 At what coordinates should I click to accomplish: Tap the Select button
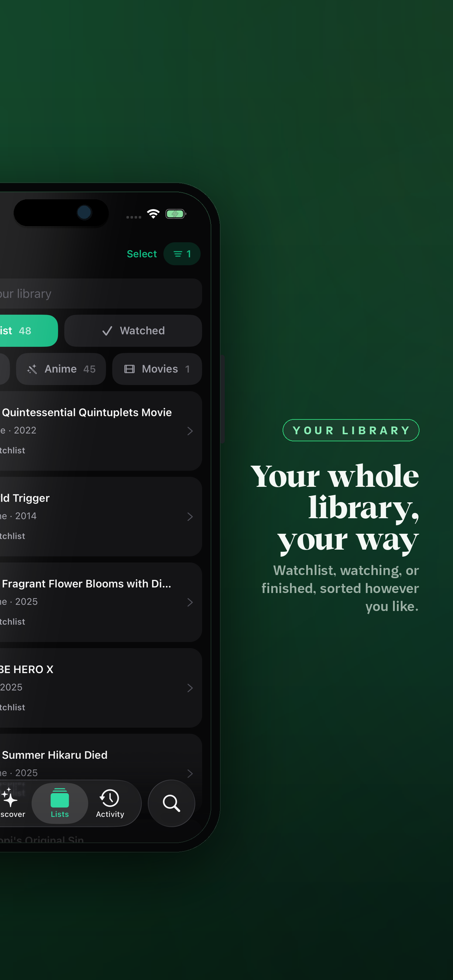click(141, 254)
